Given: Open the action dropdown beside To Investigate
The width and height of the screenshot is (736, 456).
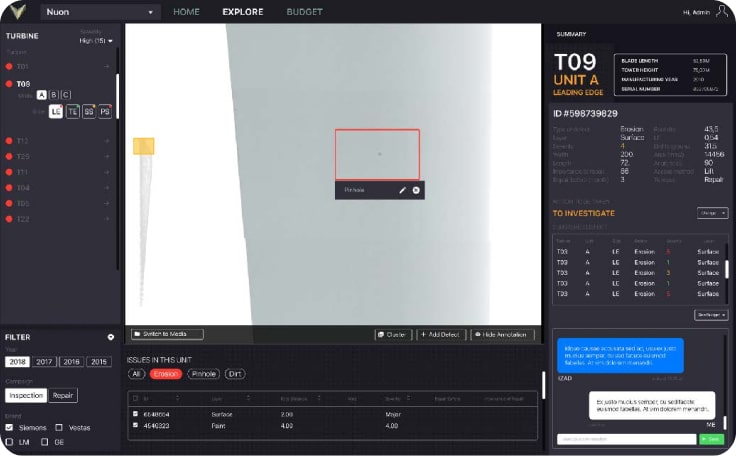Looking at the screenshot, I should (x=709, y=213).
